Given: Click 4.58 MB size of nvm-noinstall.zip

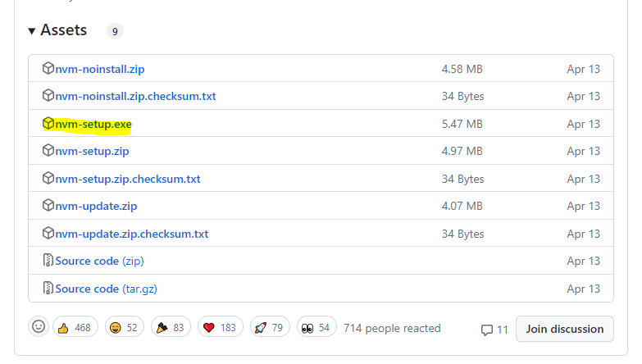Looking at the screenshot, I should [x=462, y=69].
